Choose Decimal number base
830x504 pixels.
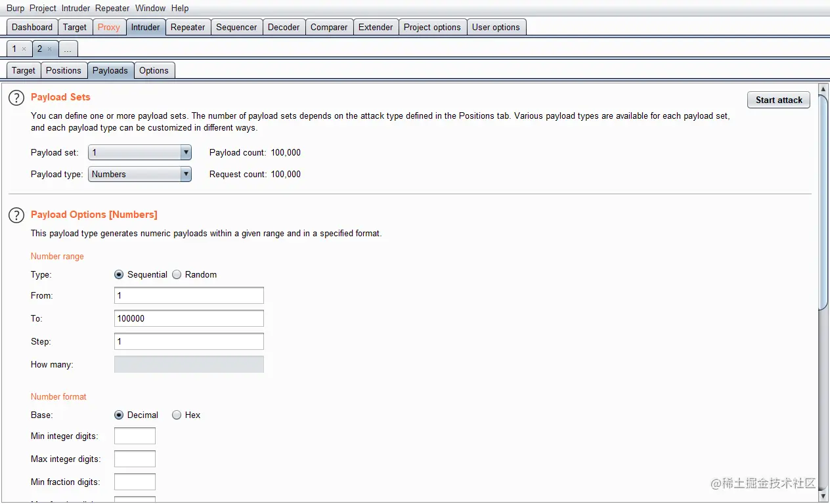119,415
